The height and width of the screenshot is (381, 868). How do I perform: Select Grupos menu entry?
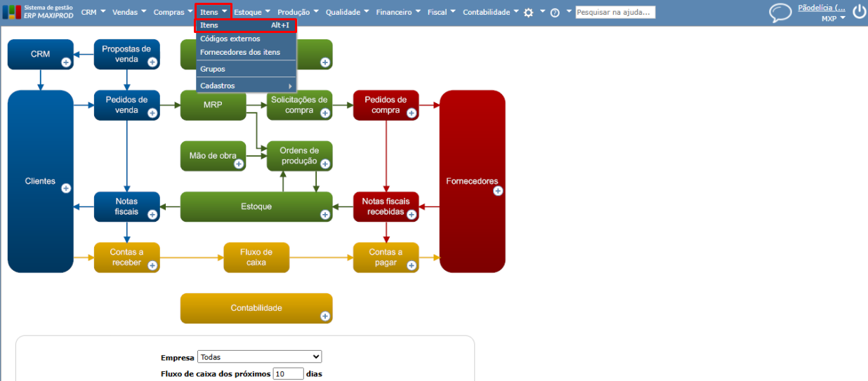(x=246, y=69)
